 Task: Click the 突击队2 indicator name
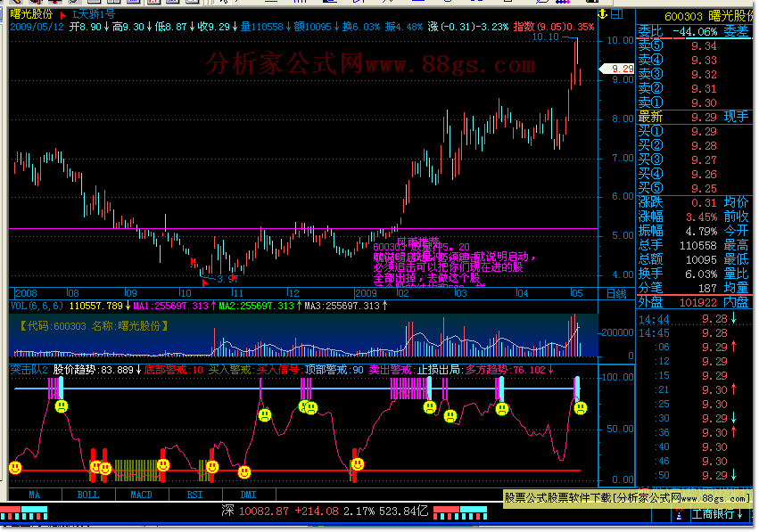click(29, 370)
